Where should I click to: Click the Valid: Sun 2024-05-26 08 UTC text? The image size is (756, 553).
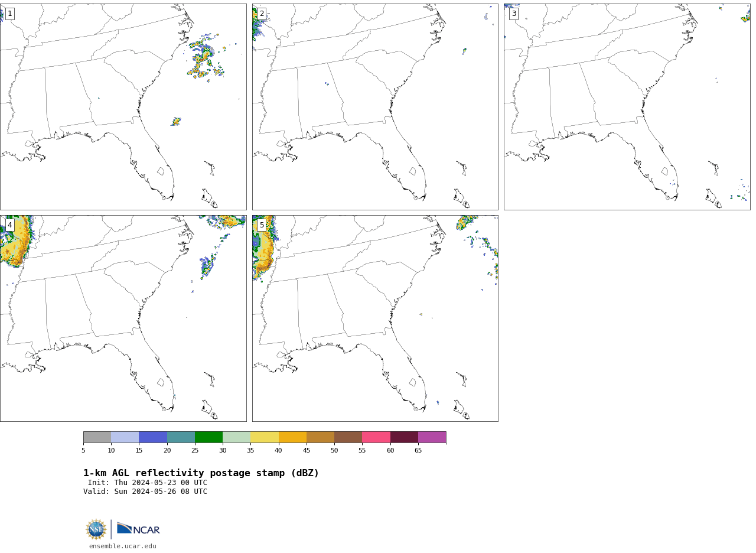[x=145, y=492]
